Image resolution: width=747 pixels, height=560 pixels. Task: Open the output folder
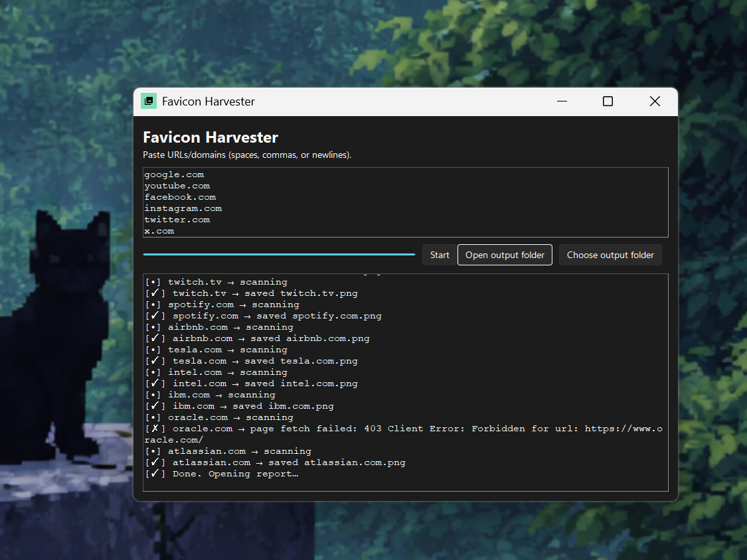[x=505, y=254]
